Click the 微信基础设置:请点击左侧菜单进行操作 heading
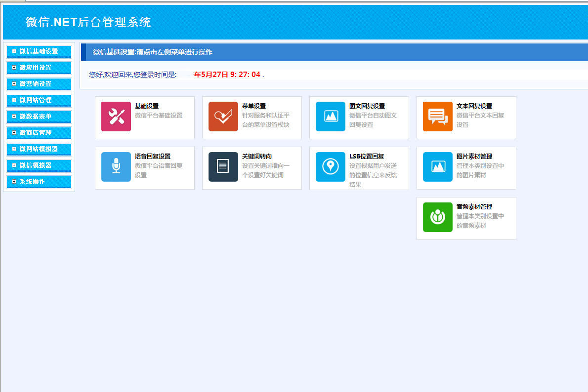 click(153, 52)
